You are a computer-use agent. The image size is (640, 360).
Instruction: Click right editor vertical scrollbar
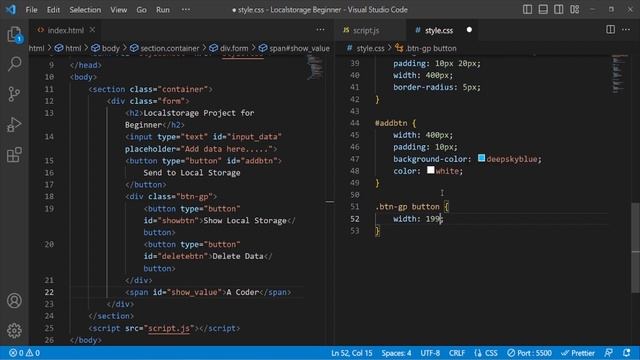pyautogui.click(x=636, y=248)
